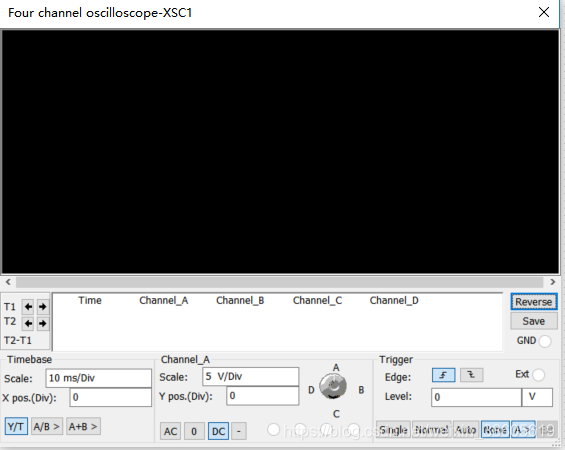Open the A+B > mode options
Image resolution: width=565 pixels, height=450 pixels.
(83, 427)
